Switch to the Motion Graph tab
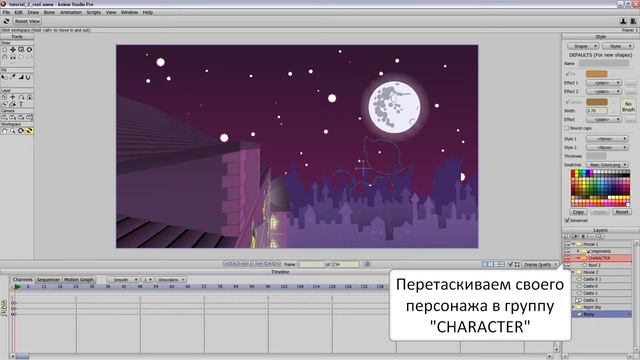Viewport: 640px width, 360px height. [79, 280]
